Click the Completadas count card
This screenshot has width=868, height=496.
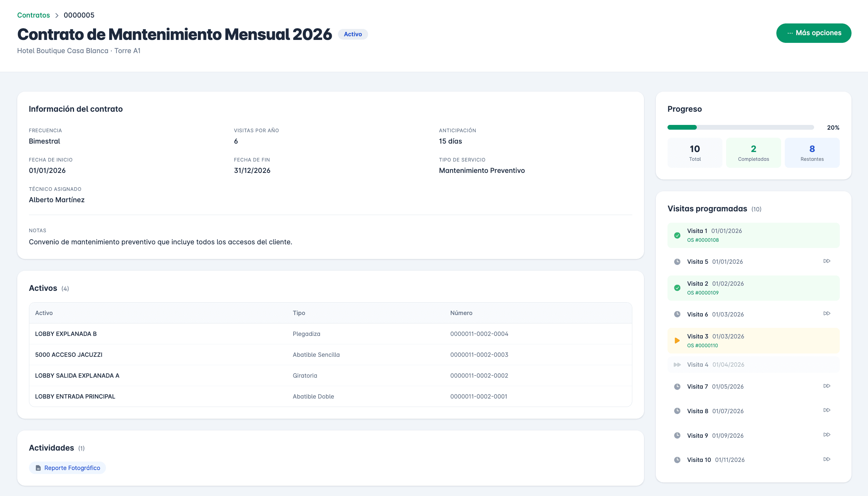click(x=753, y=153)
